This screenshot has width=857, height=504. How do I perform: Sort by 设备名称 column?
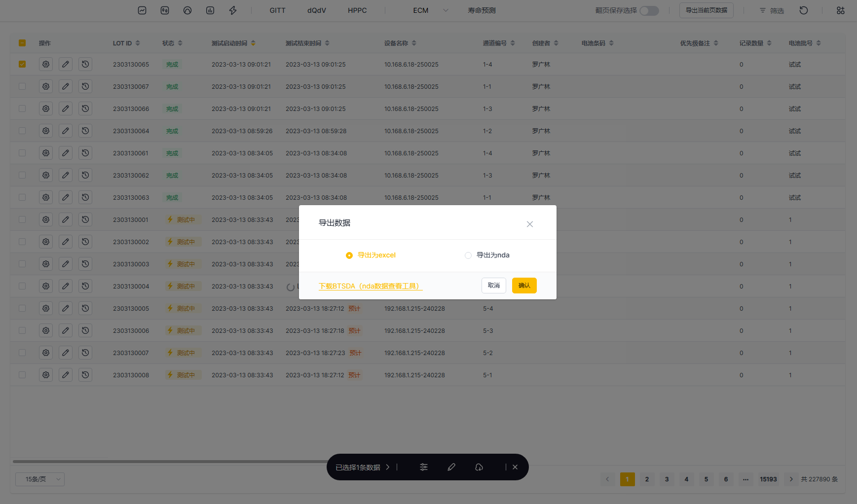pos(414,43)
